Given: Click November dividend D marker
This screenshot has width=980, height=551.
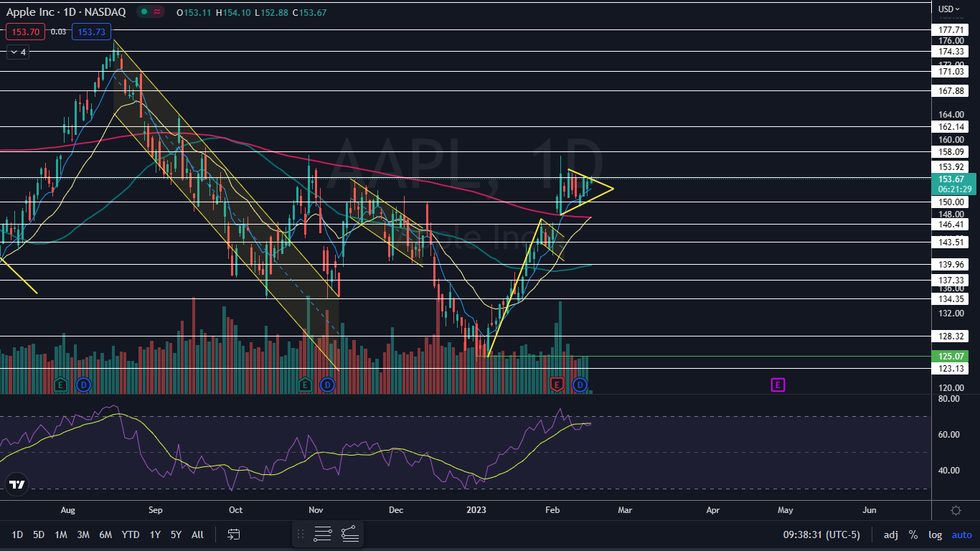Looking at the screenshot, I should pos(328,385).
